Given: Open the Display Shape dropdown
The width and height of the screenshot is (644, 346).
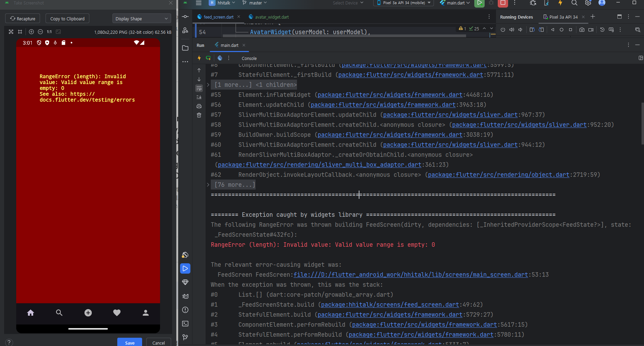Looking at the screenshot, I should pos(141,19).
